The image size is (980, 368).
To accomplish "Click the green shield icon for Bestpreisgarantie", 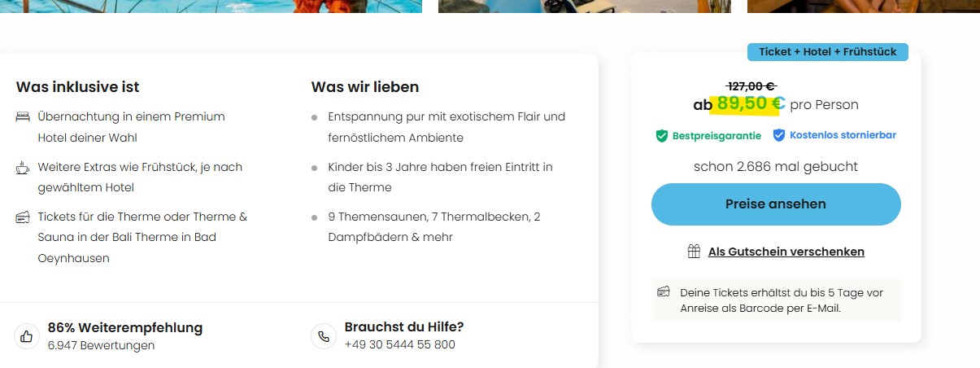I will (662, 135).
